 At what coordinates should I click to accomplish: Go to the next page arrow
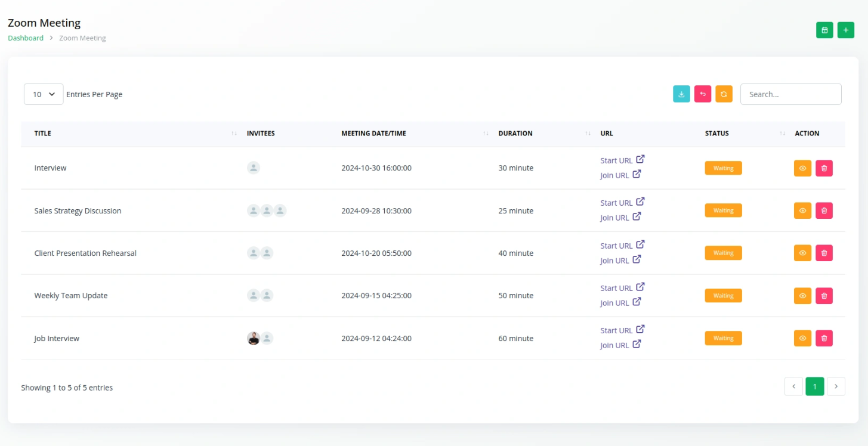click(836, 386)
